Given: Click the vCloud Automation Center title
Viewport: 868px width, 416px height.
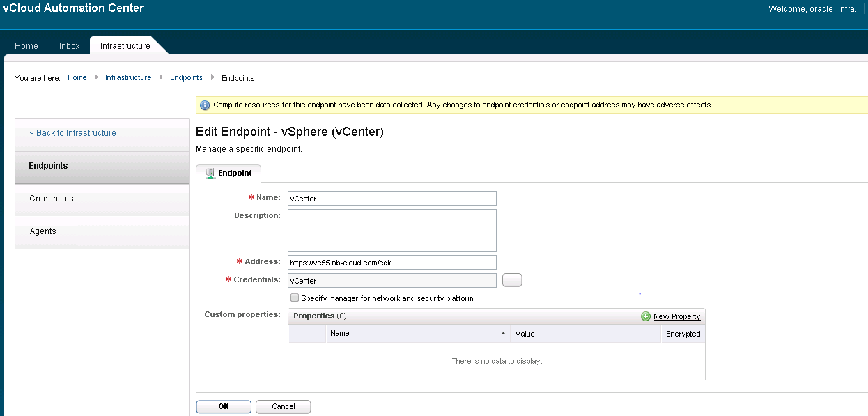Looking at the screenshot, I should 73,8.
